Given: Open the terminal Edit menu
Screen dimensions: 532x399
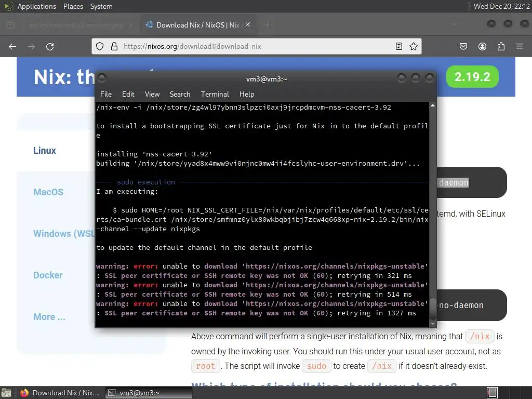Looking at the screenshot, I should pos(128,94).
